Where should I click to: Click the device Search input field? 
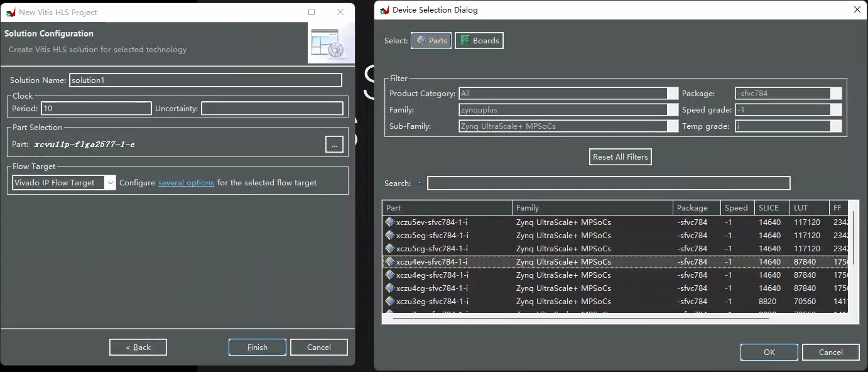609,183
